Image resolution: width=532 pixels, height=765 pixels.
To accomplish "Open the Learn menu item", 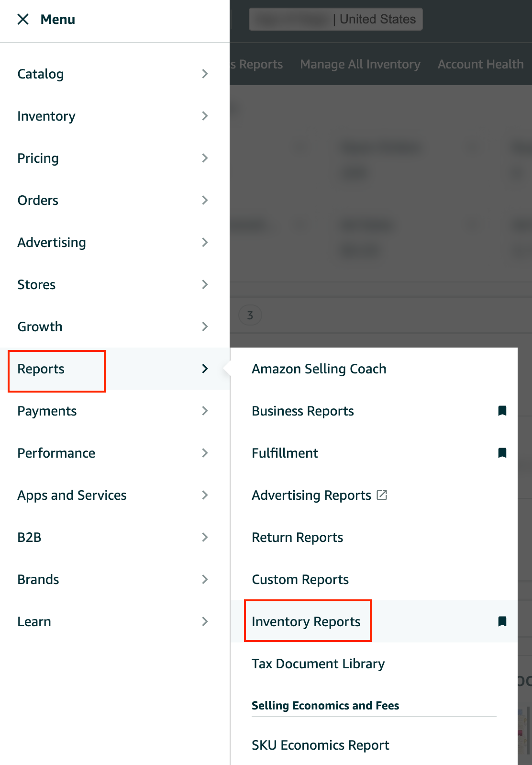I will coord(34,621).
